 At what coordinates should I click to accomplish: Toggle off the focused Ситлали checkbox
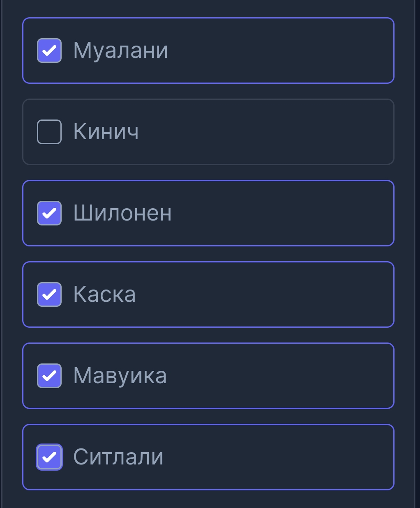coord(49,457)
